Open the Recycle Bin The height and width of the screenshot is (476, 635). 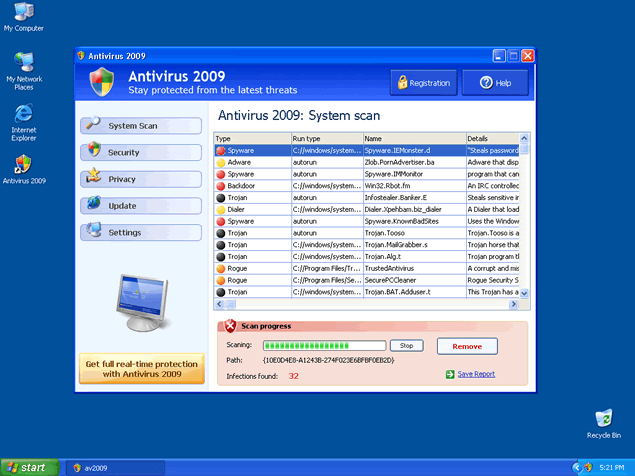tap(603, 419)
